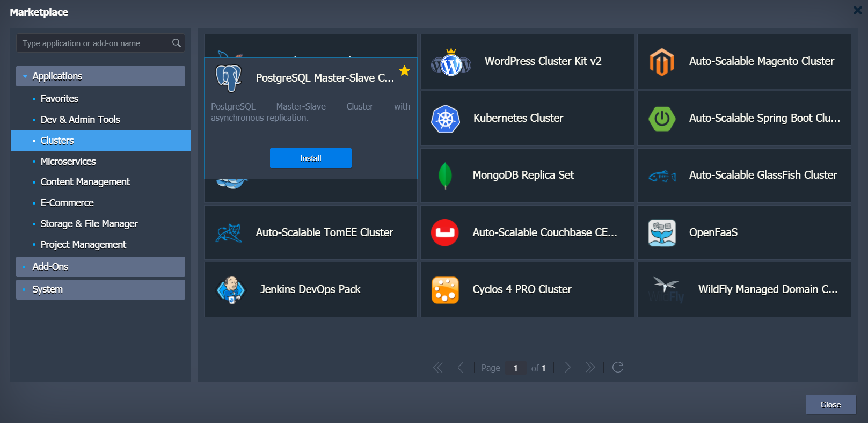This screenshot has height=423, width=868.
Task: Close the Marketplace dialog with X icon
Action: click(x=858, y=10)
